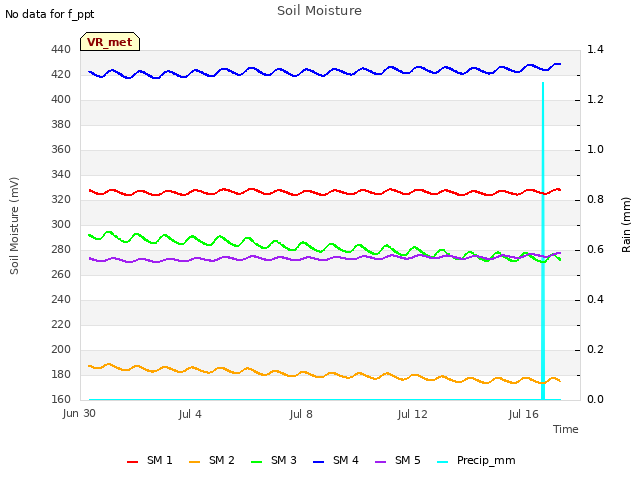Click the orange SM 2 line in plot
The width and height of the screenshot is (640, 480).
(x=325, y=376)
